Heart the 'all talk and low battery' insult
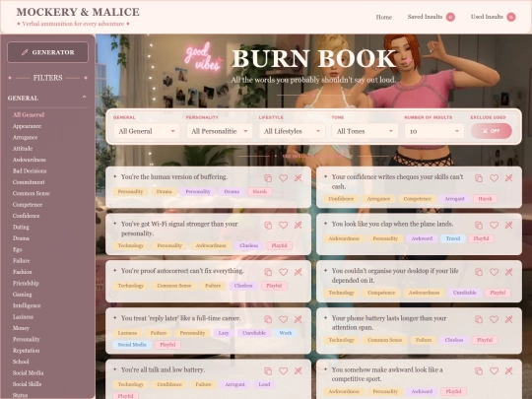532x399 pixels. point(284,371)
